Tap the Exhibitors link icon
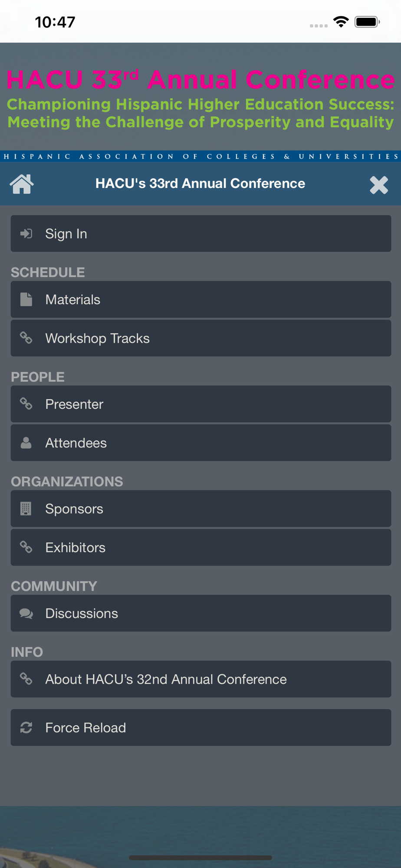 [26, 548]
